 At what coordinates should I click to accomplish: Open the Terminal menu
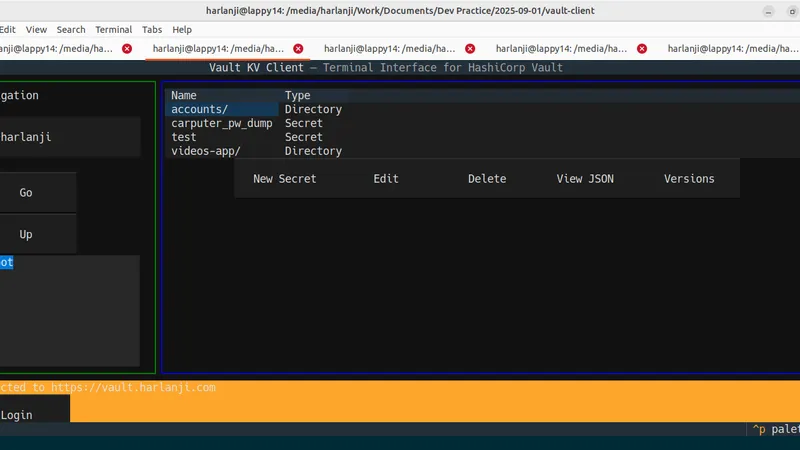[113, 30]
